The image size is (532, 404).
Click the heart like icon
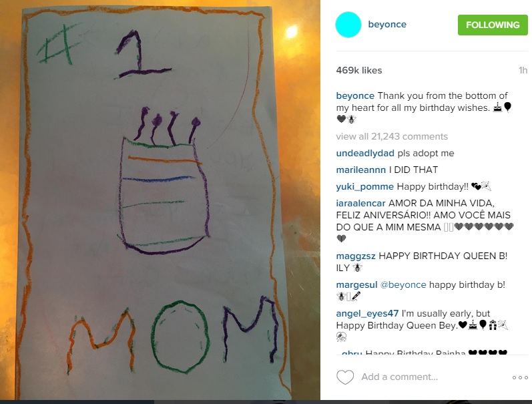tap(345, 377)
